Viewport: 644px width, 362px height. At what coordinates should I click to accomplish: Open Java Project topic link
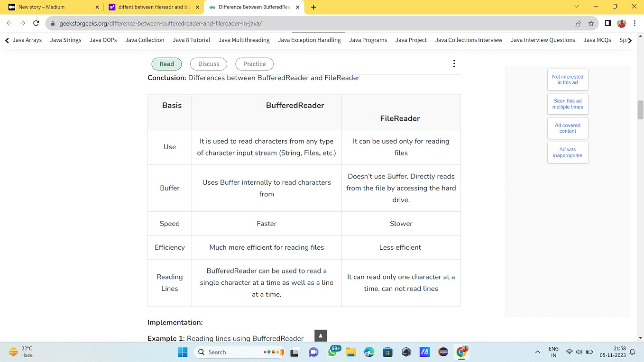(x=411, y=40)
